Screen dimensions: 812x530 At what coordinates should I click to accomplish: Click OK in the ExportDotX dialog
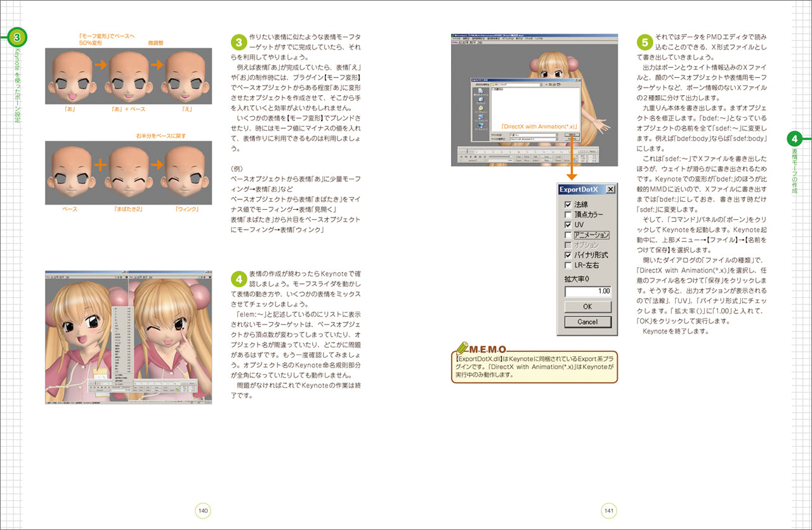tap(588, 306)
